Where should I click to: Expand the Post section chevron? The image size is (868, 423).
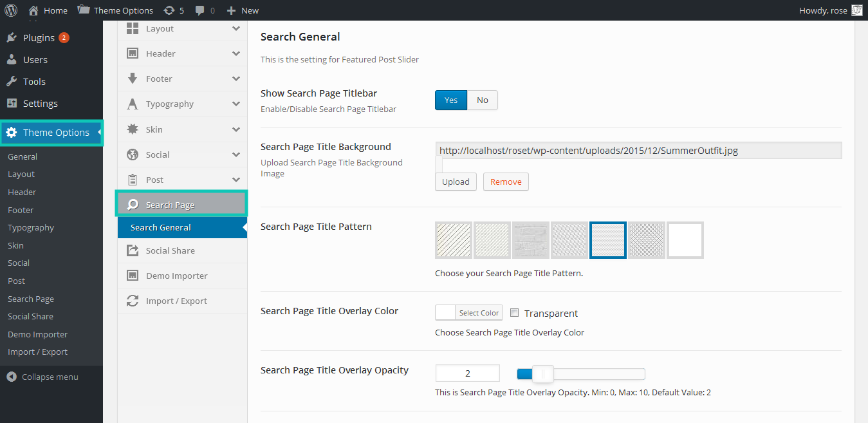tap(236, 180)
